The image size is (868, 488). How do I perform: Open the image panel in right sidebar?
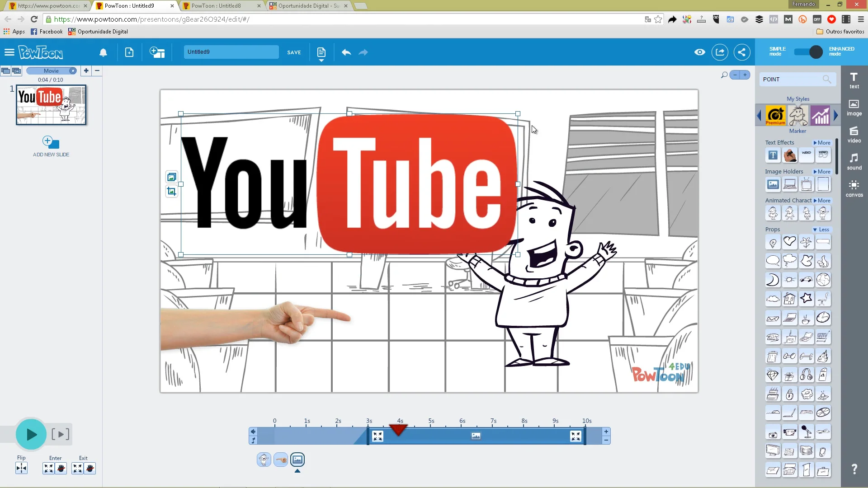[854, 108]
